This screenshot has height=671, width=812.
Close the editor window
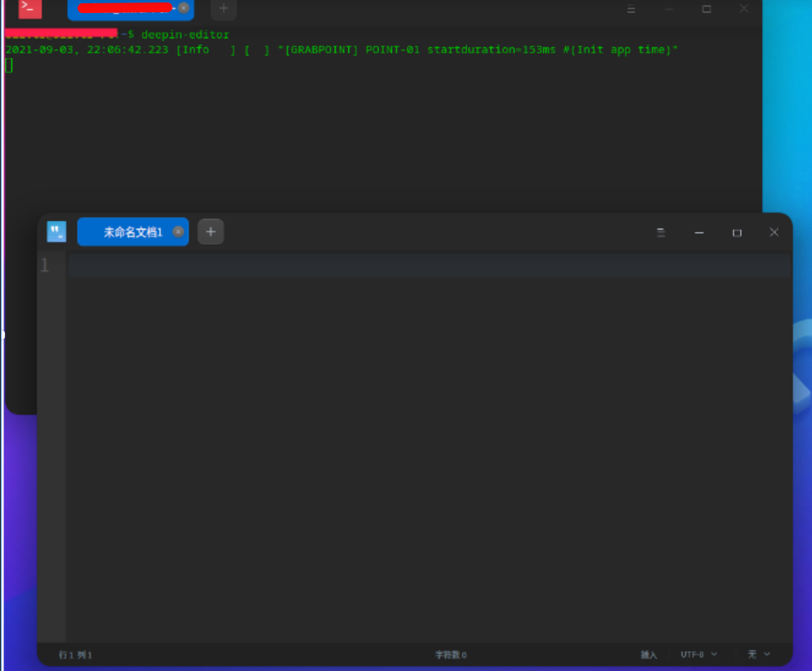(774, 232)
